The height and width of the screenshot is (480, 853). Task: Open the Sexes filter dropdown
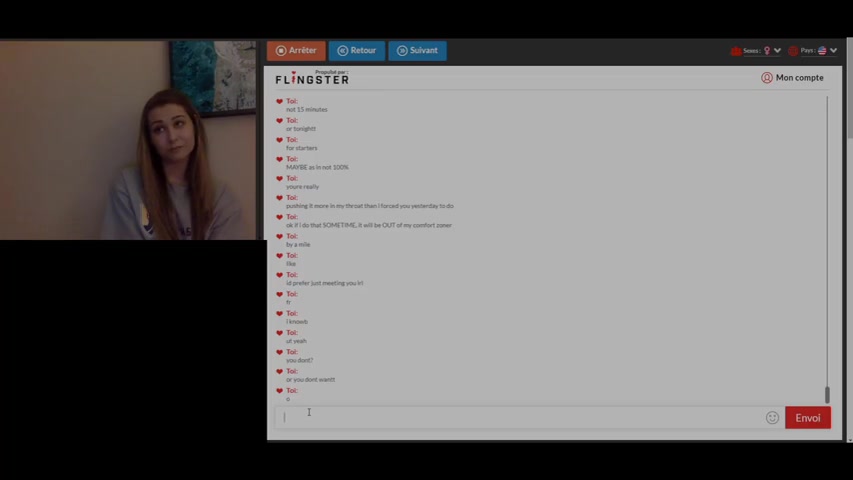coord(777,51)
